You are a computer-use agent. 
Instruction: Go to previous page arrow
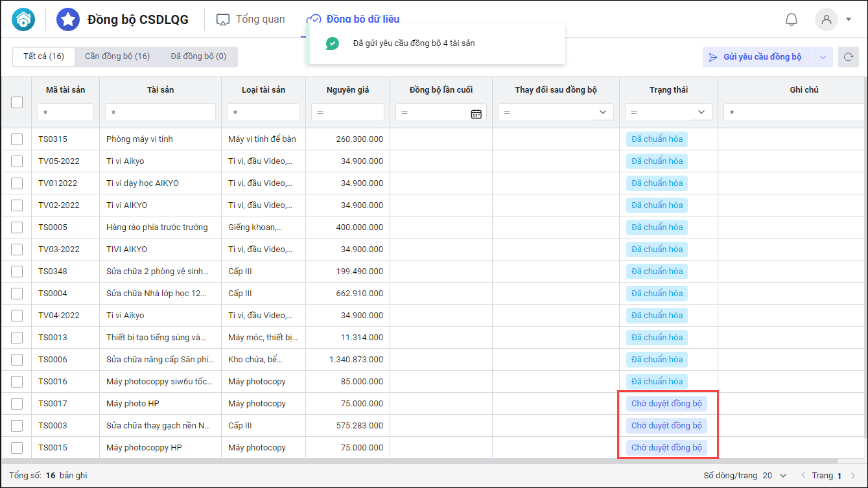[804, 476]
